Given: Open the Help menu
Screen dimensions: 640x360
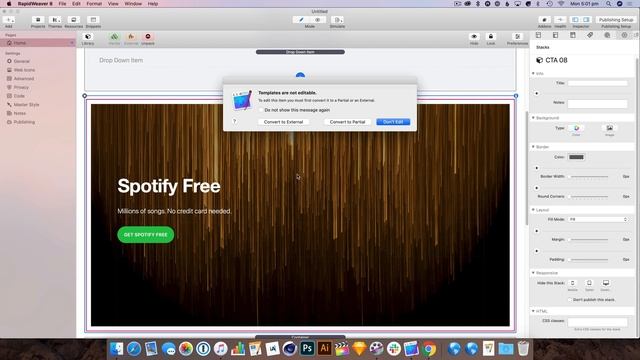Looking at the screenshot, I should (x=153, y=4).
